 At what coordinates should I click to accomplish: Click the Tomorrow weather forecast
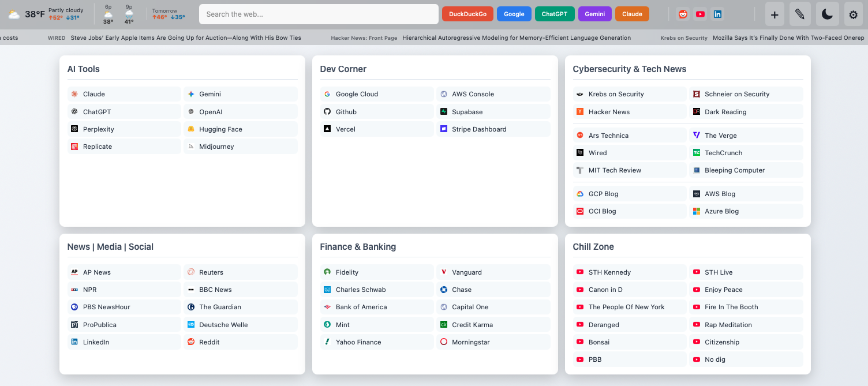[169, 14]
